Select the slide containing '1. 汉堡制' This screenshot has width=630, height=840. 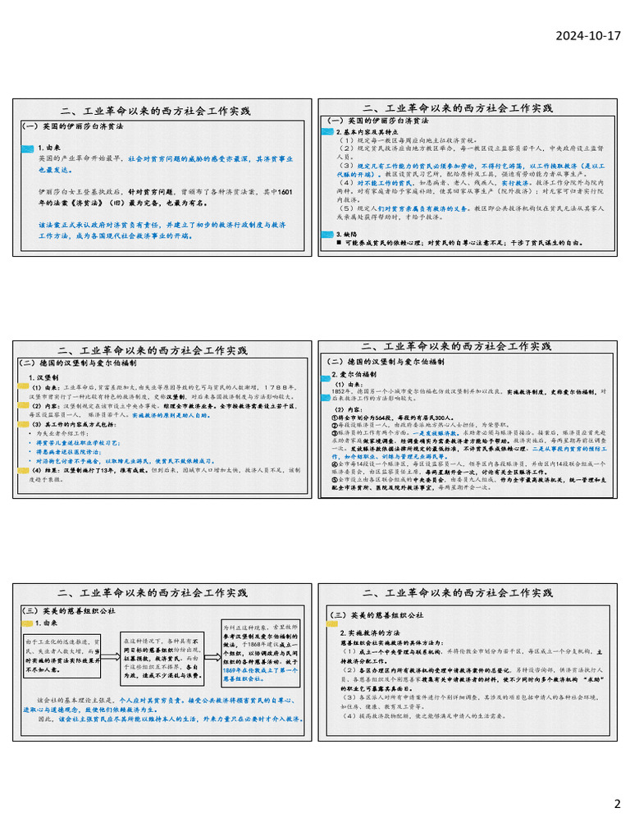[162, 419]
